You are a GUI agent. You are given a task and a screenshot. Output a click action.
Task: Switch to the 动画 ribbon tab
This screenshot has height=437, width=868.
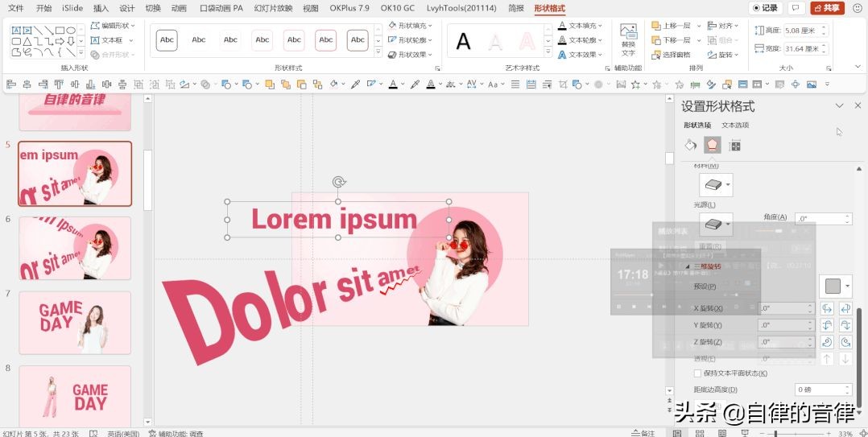[x=179, y=8]
